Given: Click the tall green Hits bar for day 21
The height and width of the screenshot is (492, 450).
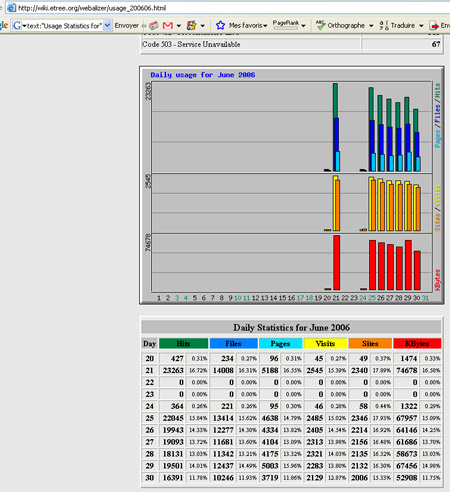Looking at the screenshot, I should pyautogui.click(x=335, y=100).
